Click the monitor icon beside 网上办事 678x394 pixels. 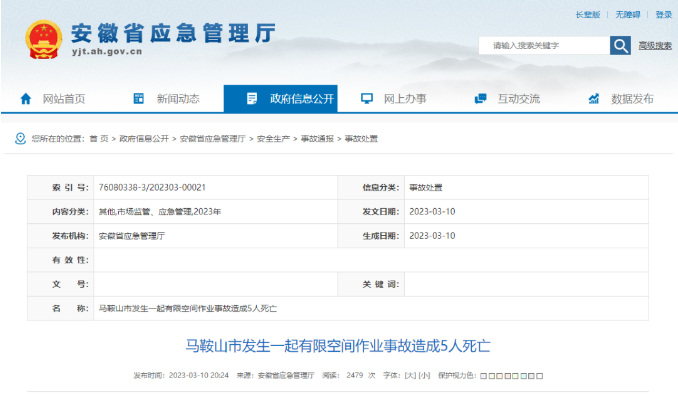click(x=367, y=99)
